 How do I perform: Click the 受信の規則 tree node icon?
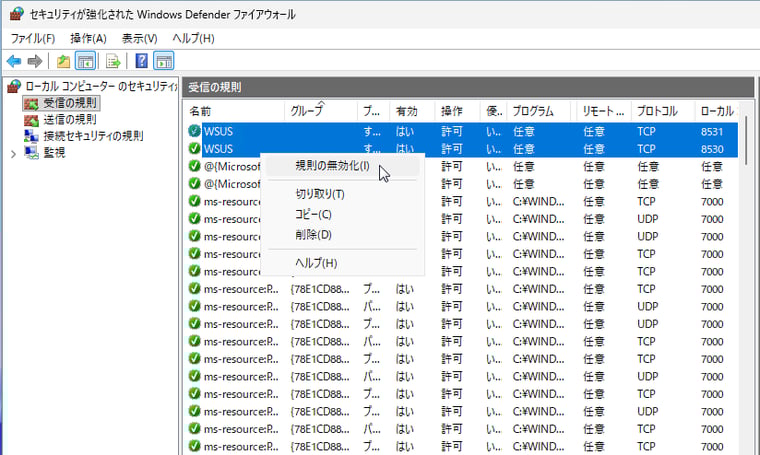pos(32,103)
